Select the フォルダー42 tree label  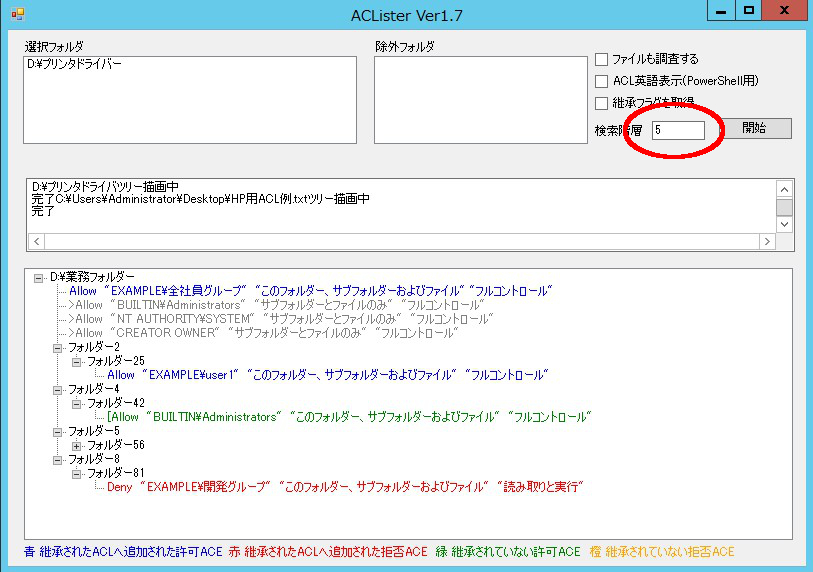tap(116, 403)
